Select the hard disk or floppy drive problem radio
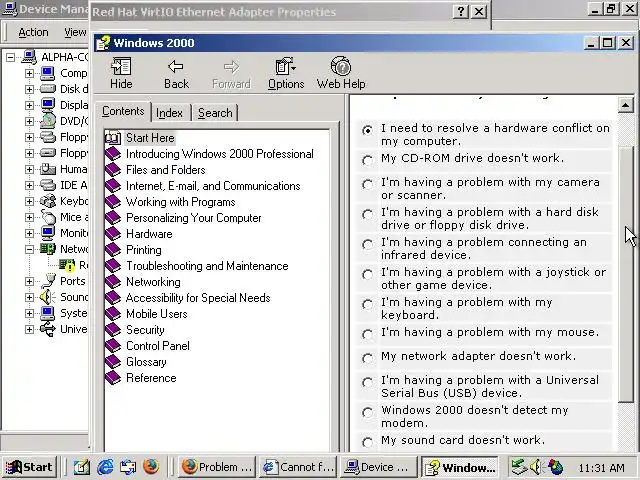Screen dimensions: 640x480 click(x=367, y=214)
